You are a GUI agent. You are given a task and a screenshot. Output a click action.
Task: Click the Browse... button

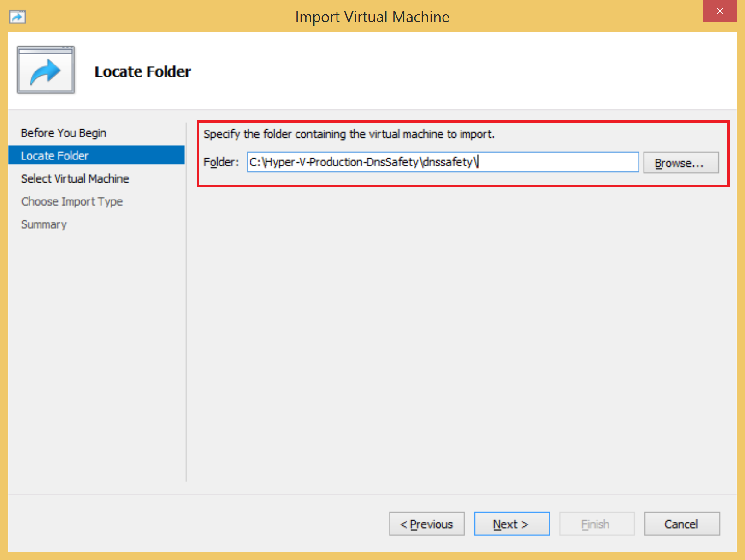pos(681,163)
